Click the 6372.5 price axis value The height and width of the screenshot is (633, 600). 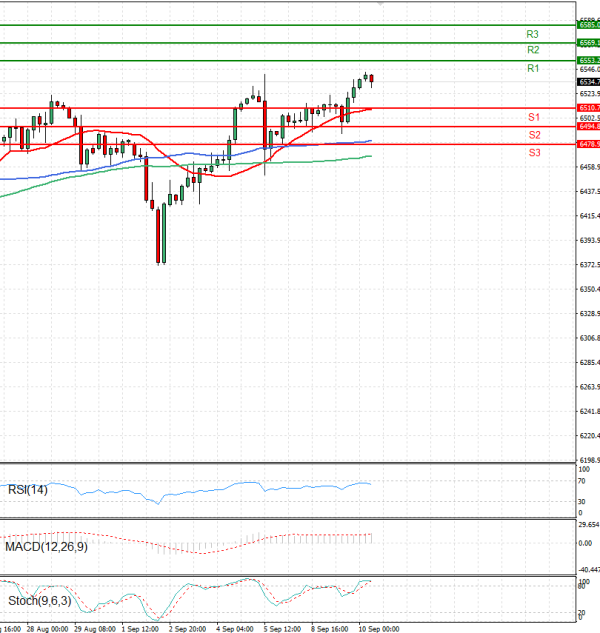(590, 265)
